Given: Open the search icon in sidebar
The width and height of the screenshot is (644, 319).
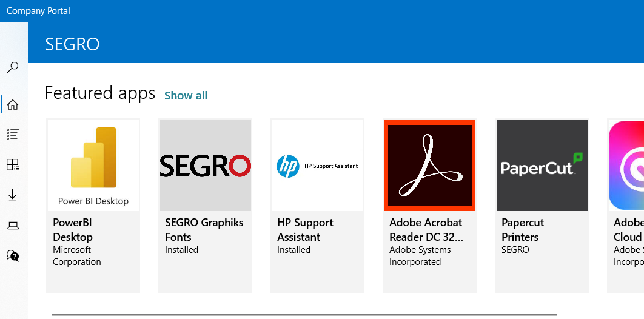Looking at the screenshot, I should click(x=13, y=67).
